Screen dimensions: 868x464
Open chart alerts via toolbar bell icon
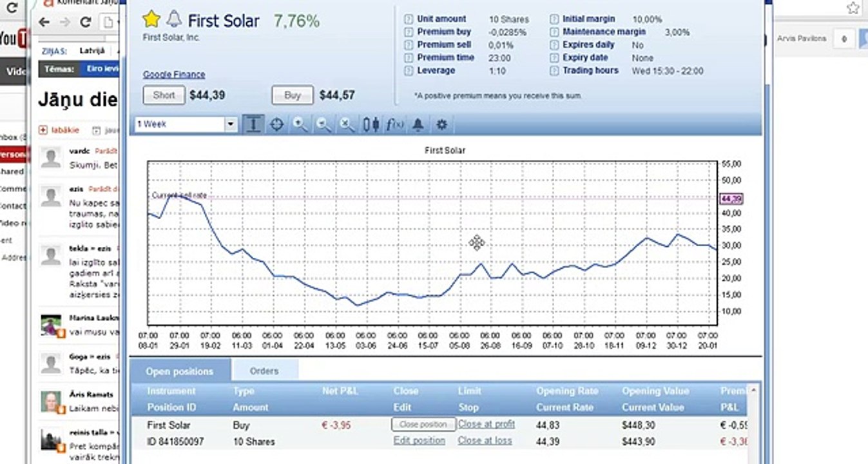click(418, 124)
